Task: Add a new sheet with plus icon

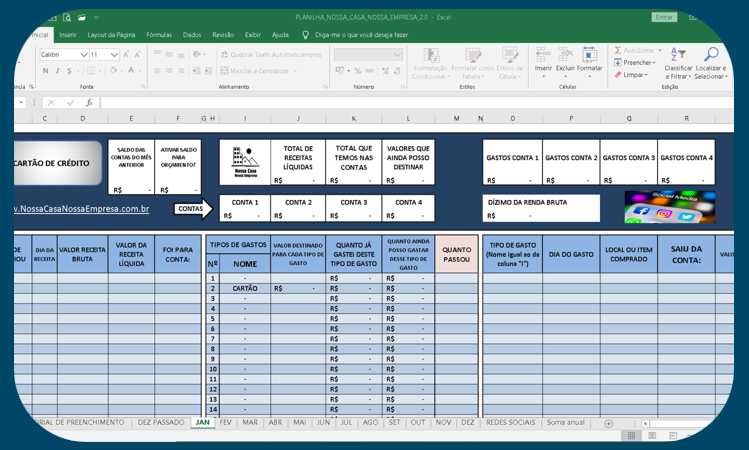Action: click(x=608, y=423)
